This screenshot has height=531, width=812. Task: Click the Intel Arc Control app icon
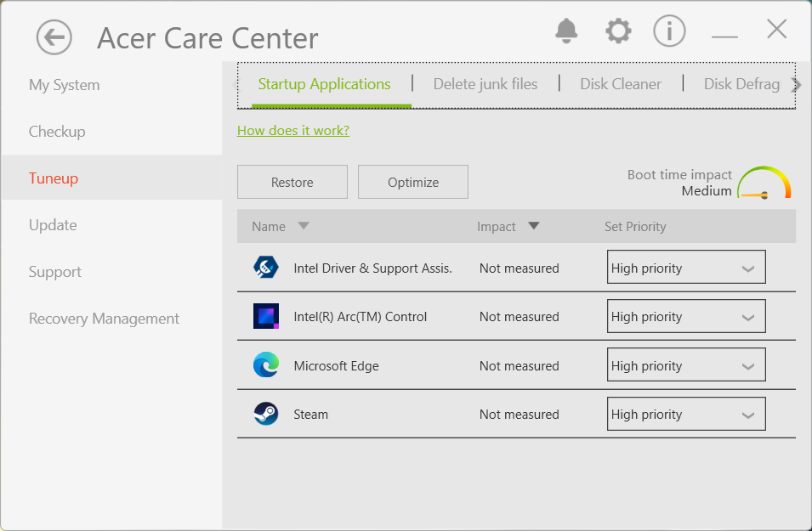[x=266, y=316]
